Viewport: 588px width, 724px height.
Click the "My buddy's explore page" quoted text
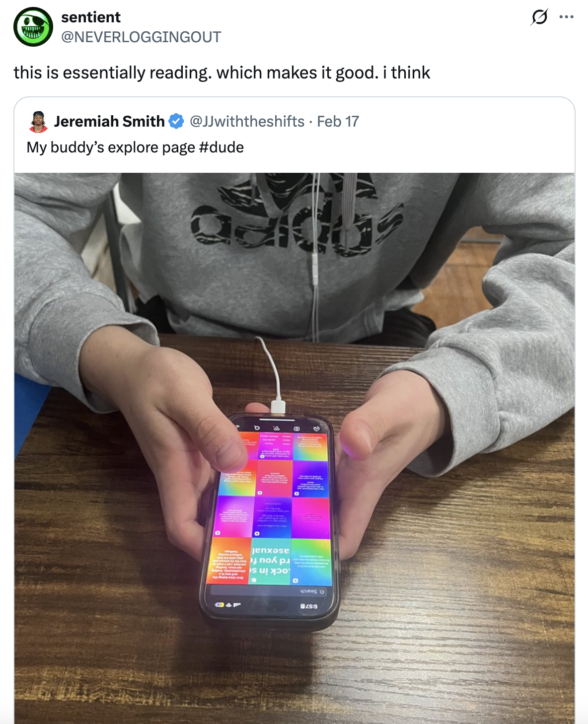pyautogui.click(x=111, y=147)
